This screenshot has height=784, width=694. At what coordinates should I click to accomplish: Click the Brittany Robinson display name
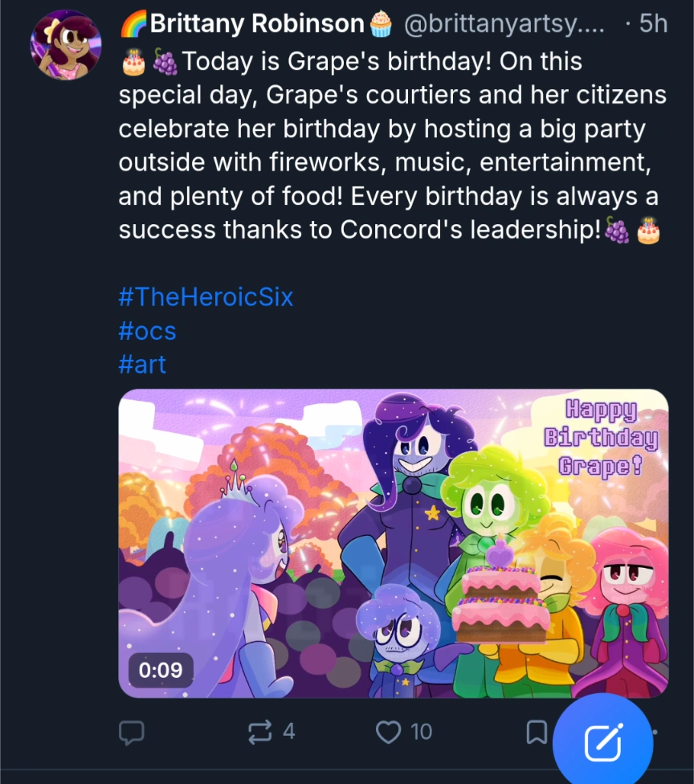(255, 24)
